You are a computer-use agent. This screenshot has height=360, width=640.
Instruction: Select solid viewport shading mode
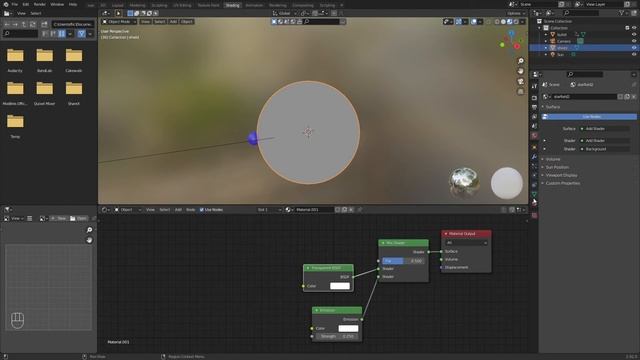[503, 22]
